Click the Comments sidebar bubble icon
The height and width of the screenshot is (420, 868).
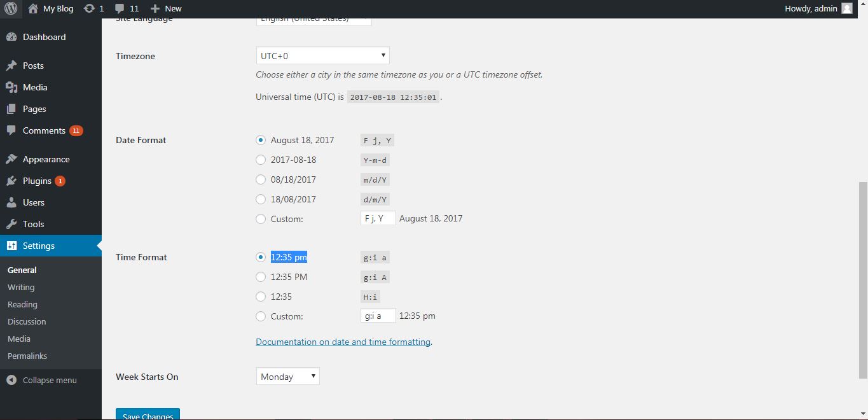pyautogui.click(x=11, y=130)
